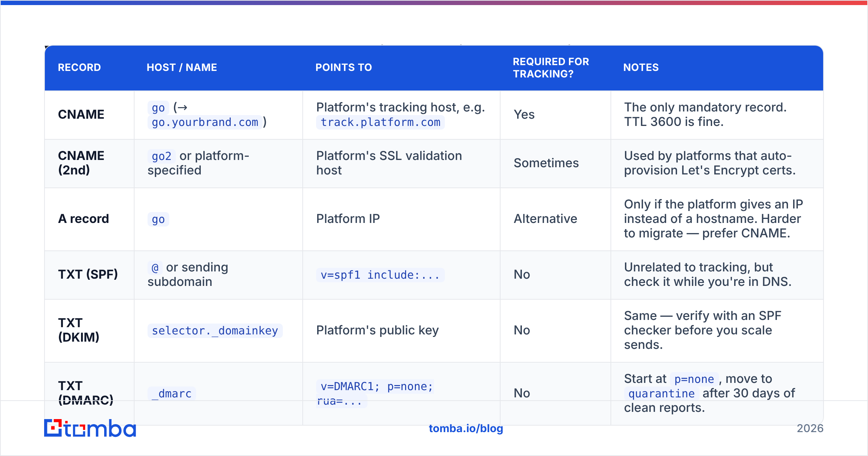868x456 pixels.
Task: Click the No value in the TXT (DKIM) row
Action: click(522, 330)
